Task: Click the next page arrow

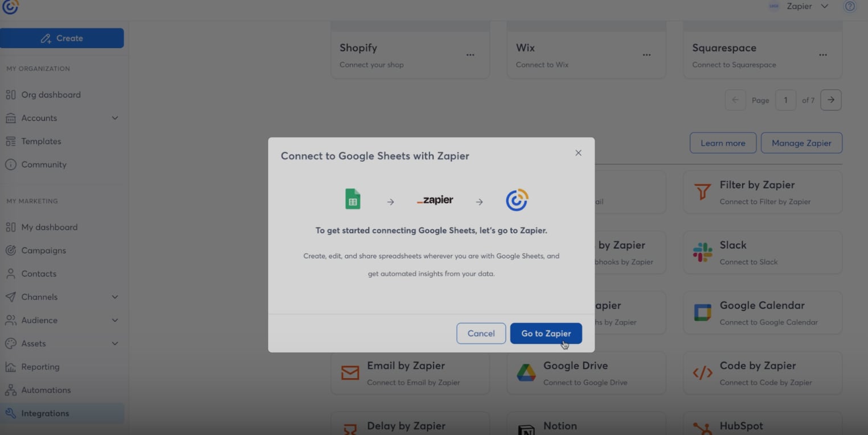Action: [830, 100]
